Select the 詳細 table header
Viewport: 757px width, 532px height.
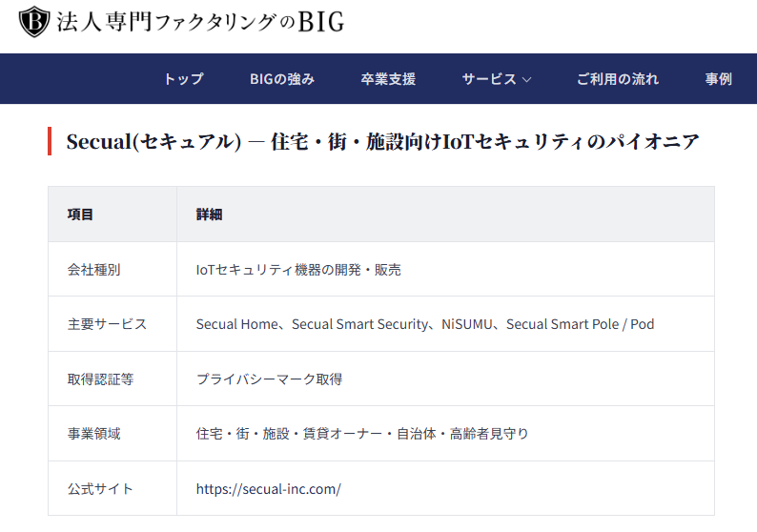click(x=209, y=215)
